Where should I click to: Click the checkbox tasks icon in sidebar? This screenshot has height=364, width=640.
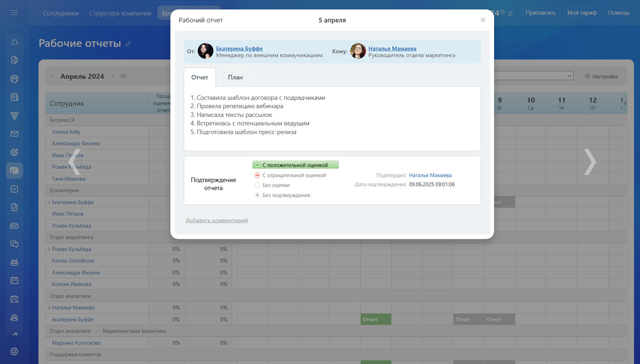coord(14,189)
